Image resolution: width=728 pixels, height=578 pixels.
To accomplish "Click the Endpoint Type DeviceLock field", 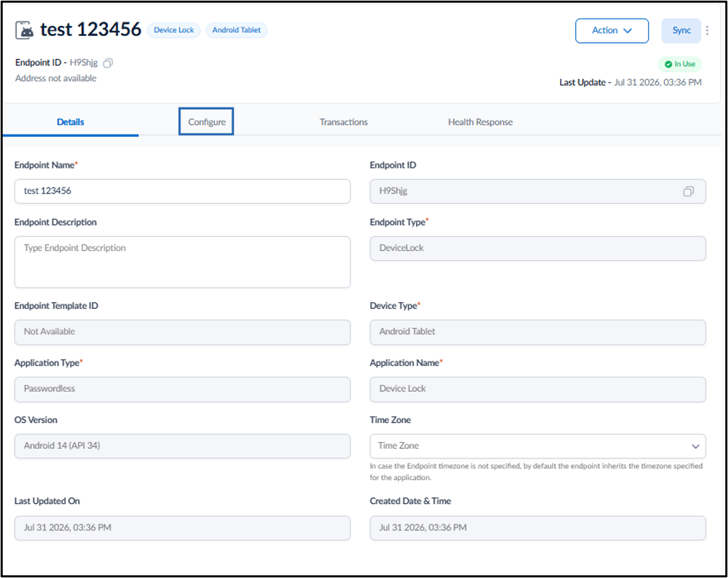I will (x=538, y=248).
